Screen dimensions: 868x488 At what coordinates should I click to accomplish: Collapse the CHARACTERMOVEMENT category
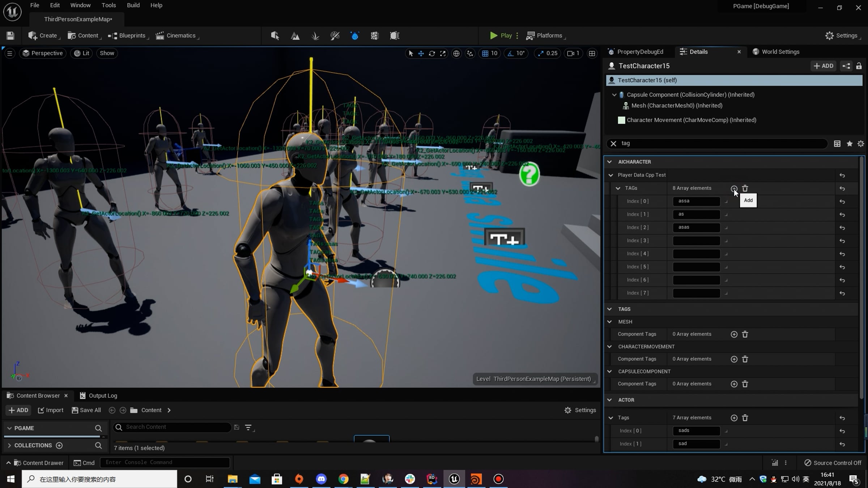coord(610,347)
